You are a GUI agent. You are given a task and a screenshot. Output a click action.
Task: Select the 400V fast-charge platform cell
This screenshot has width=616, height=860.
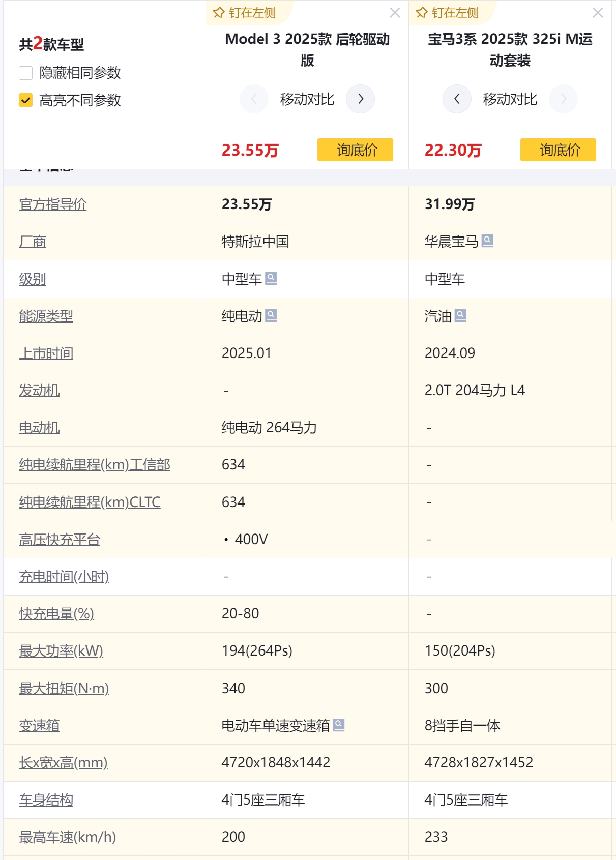coord(307,540)
